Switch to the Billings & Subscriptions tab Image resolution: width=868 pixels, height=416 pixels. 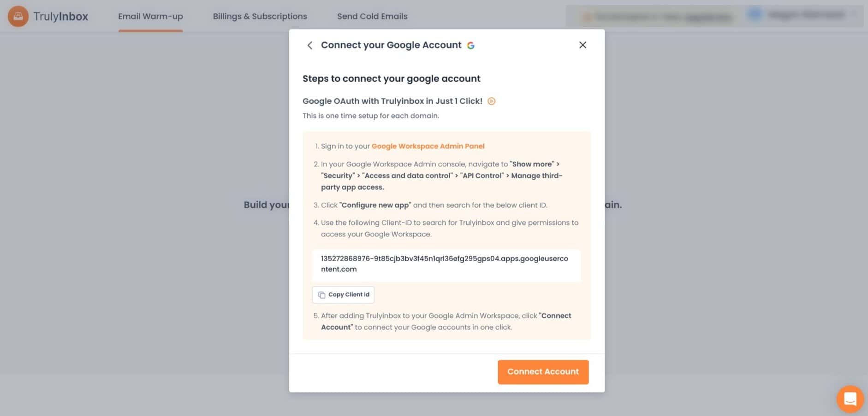260,16
